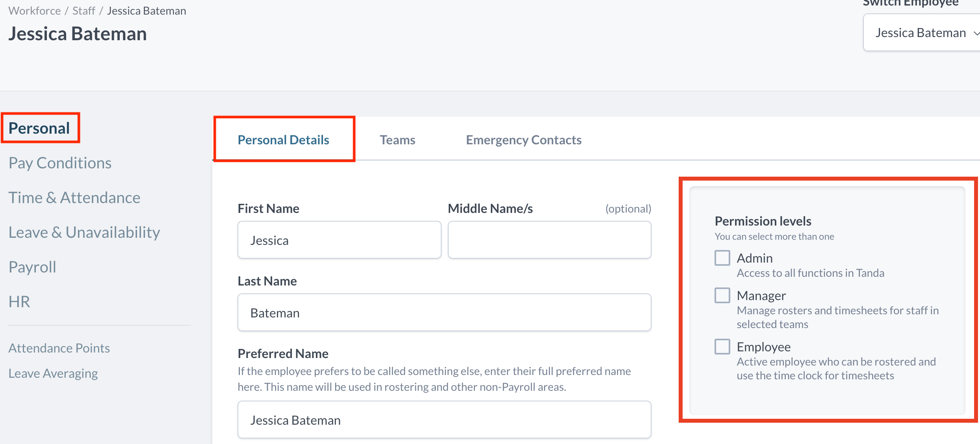Open Pay Conditions in the sidebar

[60, 163]
